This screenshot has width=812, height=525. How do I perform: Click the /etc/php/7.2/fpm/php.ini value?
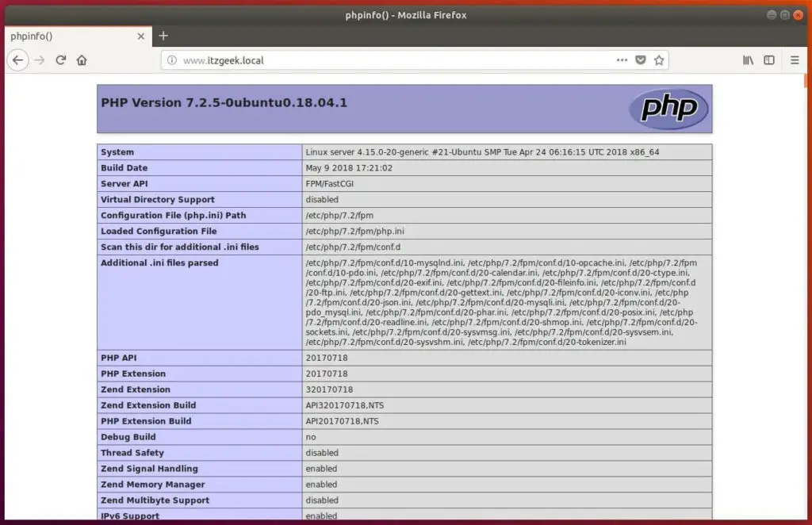tap(354, 232)
